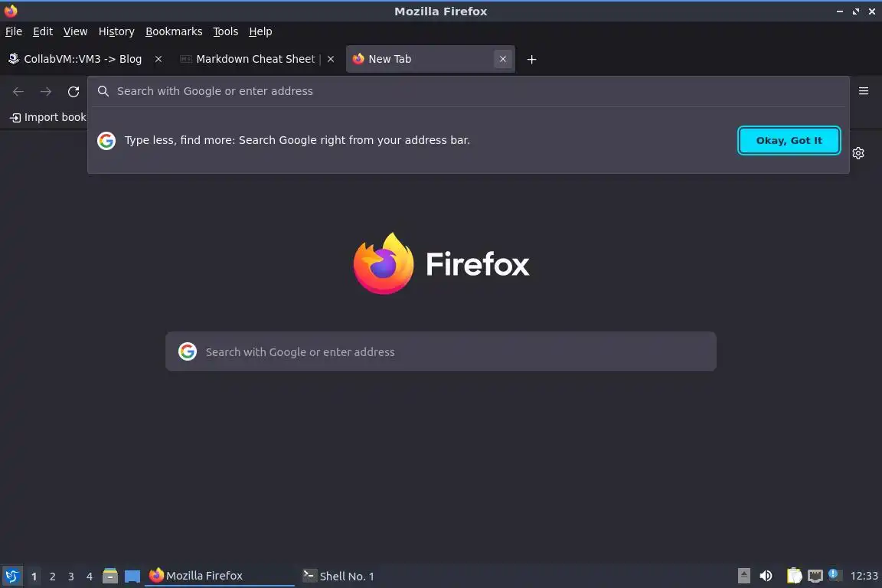This screenshot has height=588, width=882.
Task: Open the Tools menu
Action: coord(226,31)
